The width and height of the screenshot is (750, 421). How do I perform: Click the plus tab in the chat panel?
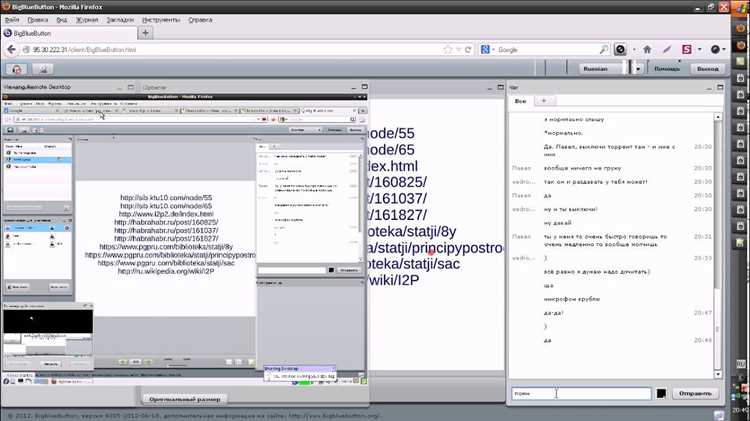tap(544, 100)
